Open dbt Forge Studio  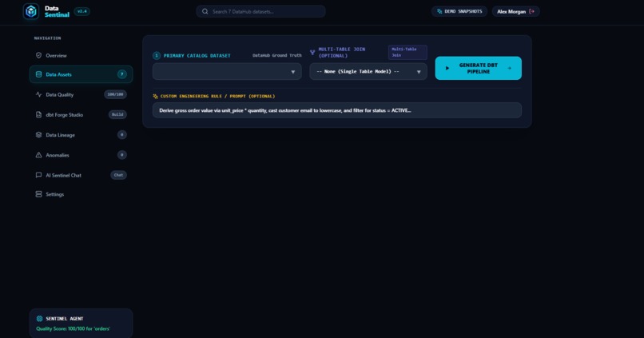point(81,114)
